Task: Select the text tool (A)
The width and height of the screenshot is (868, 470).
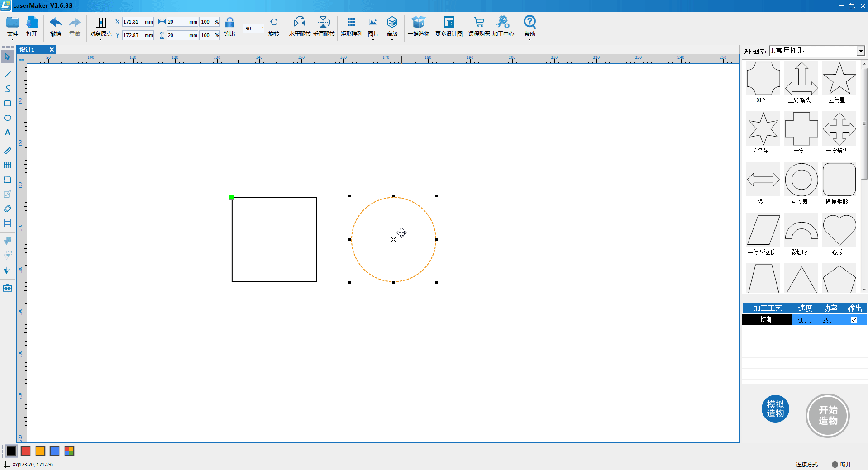Action: coord(8,133)
